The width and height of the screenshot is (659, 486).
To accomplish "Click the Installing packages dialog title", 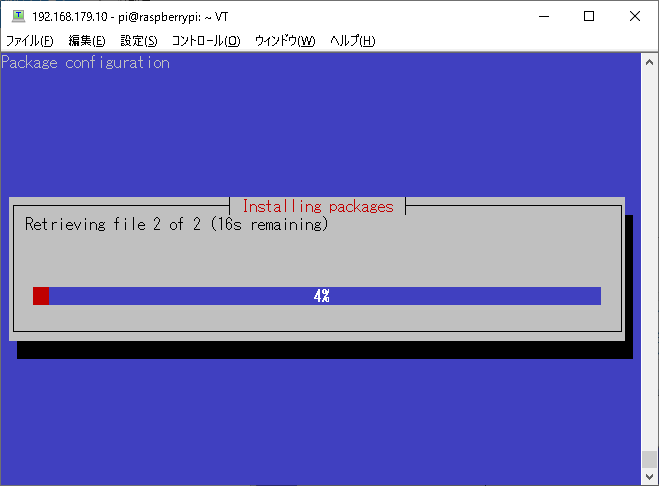I will point(318,206).
